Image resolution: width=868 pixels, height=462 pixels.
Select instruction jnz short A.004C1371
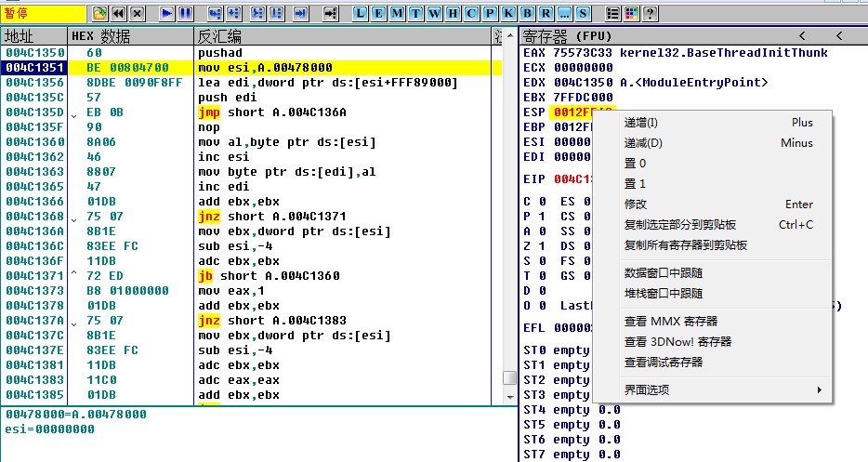click(272, 217)
